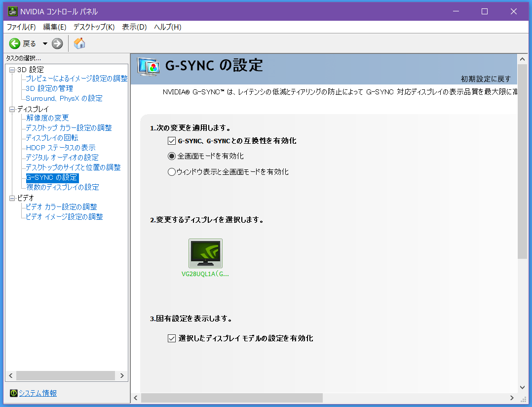Select the VG28UQL1A display thumbnail
The image size is (532, 407).
(206, 253)
